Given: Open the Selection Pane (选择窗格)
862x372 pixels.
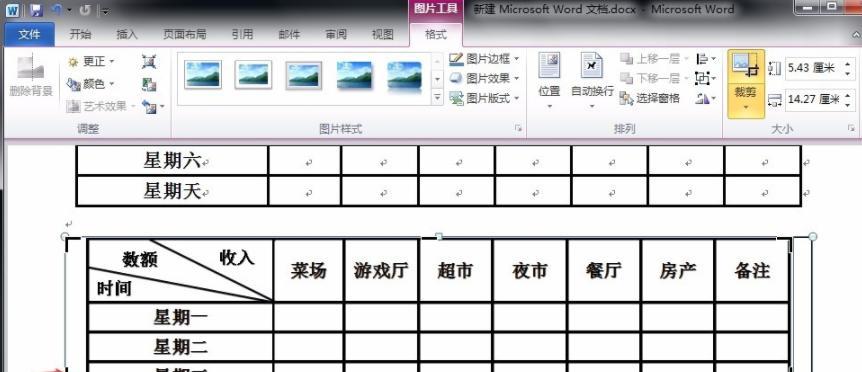Looking at the screenshot, I should point(650,98).
